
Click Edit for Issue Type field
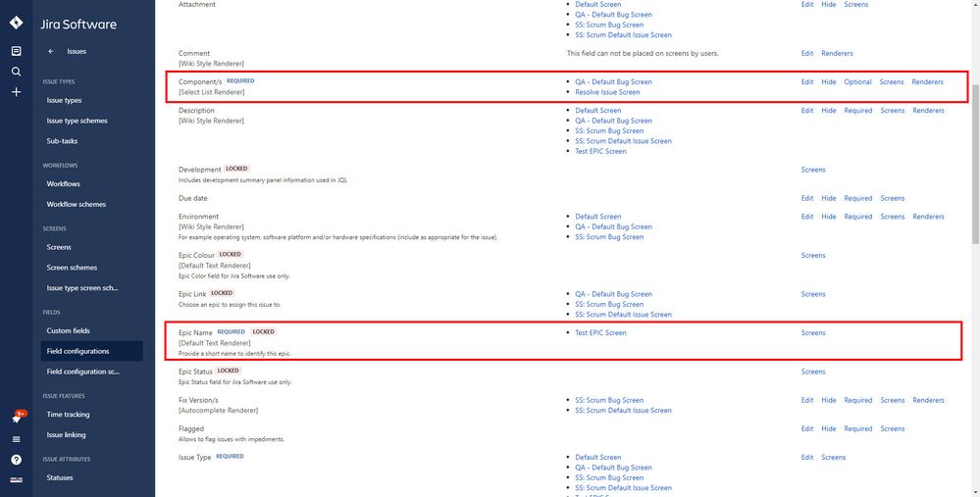[807, 458]
